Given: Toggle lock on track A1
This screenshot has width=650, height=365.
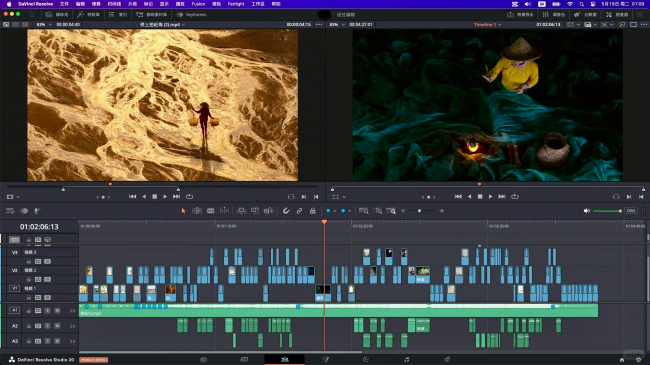Looking at the screenshot, I should pyautogui.click(x=29, y=311).
